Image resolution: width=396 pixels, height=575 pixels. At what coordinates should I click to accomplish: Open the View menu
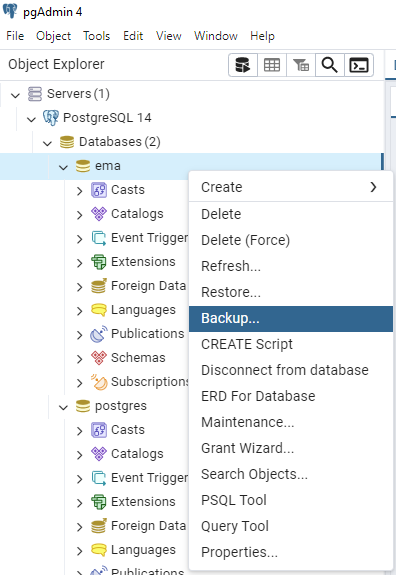168,36
